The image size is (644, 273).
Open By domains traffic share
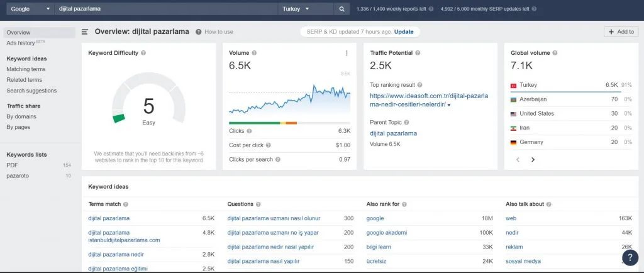[21, 116]
